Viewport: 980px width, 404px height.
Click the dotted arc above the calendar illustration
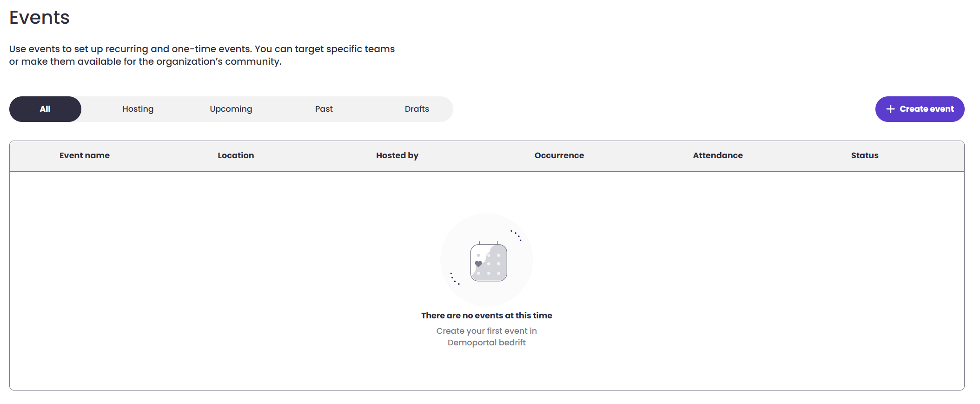[516, 235]
